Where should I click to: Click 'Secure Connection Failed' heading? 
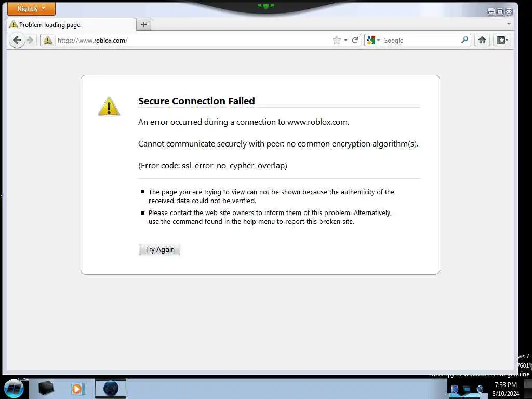pyautogui.click(x=196, y=101)
